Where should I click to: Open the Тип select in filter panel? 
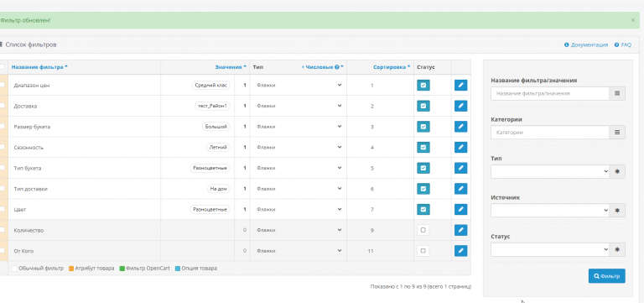tap(550, 171)
